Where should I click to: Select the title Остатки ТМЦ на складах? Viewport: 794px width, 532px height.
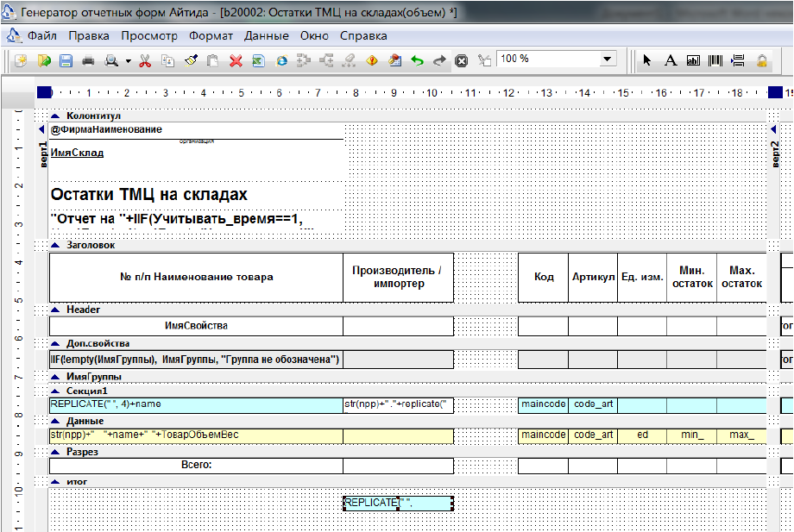[x=148, y=194]
